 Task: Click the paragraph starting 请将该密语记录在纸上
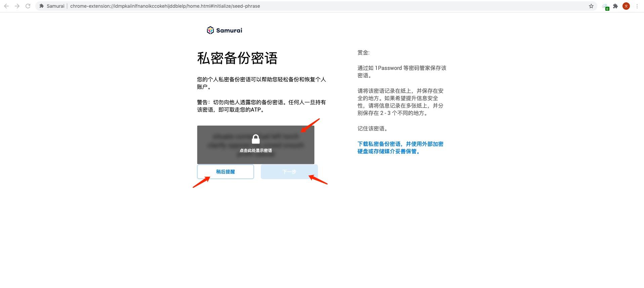[x=400, y=102]
